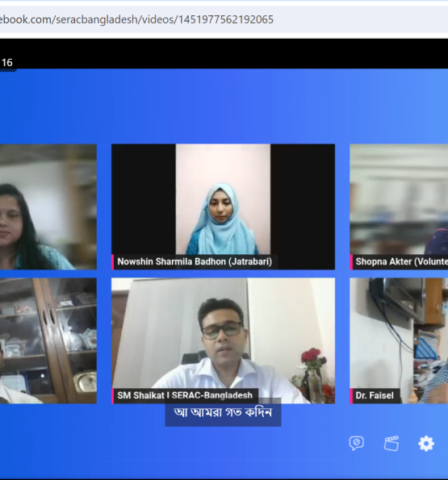Open the video settings gear
The height and width of the screenshot is (480, 448).
click(426, 443)
